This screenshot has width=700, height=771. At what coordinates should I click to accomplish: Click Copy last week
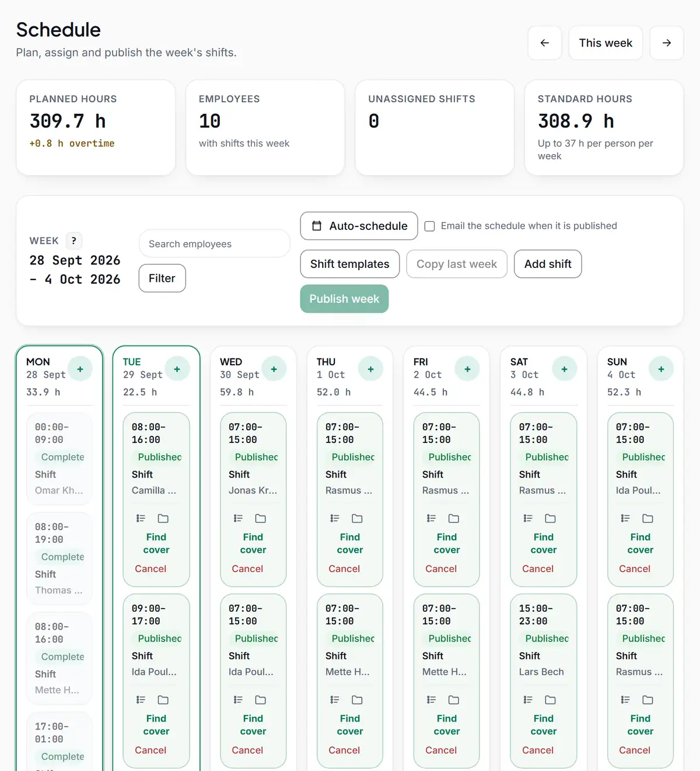457,264
